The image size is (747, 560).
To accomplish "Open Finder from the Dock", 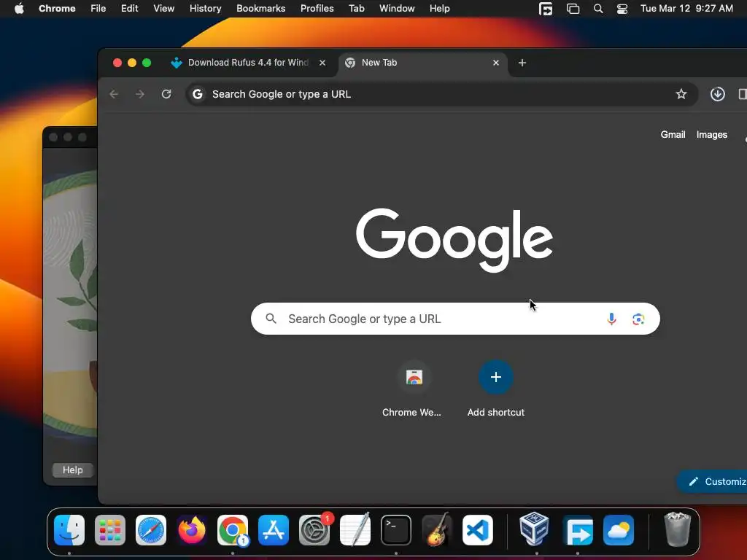I will (x=69, y=530).
